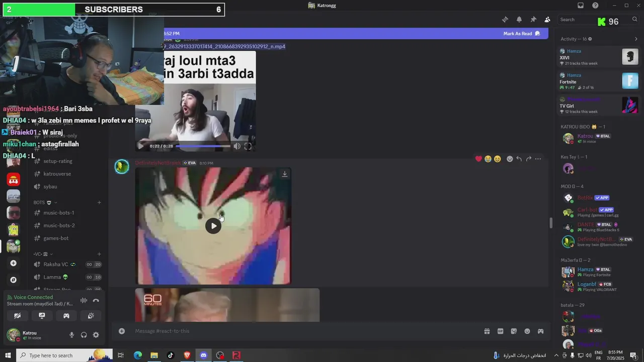Open the 60 Minutes video thumbnail
Screen dimensions: 644x362
pyautogui.click(x=227, y=305)
